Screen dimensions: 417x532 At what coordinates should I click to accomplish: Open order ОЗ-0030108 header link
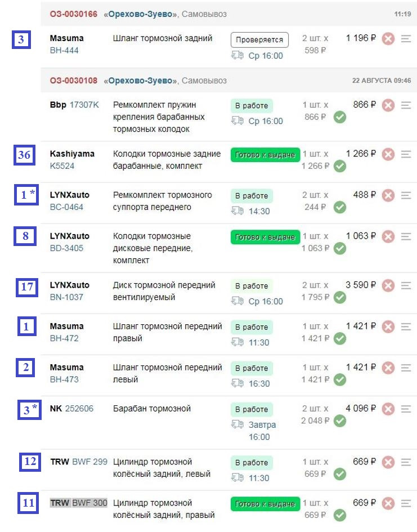pyautogui.click(x=73, y=81)
